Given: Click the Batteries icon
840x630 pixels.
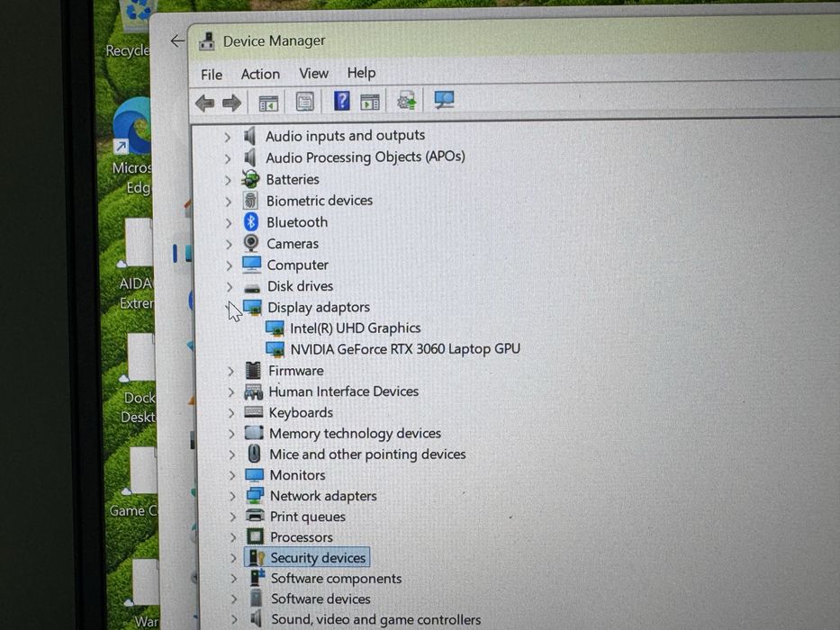Looking at the screenshot, I should (x=250, y=179).
